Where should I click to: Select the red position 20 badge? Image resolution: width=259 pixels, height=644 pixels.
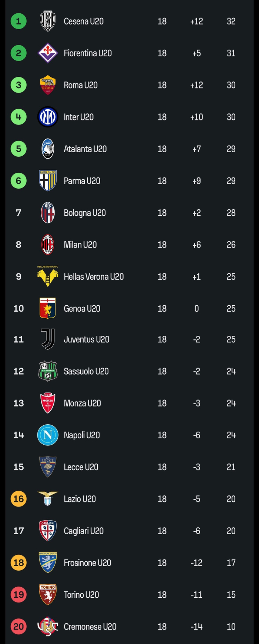pos(18,627)
